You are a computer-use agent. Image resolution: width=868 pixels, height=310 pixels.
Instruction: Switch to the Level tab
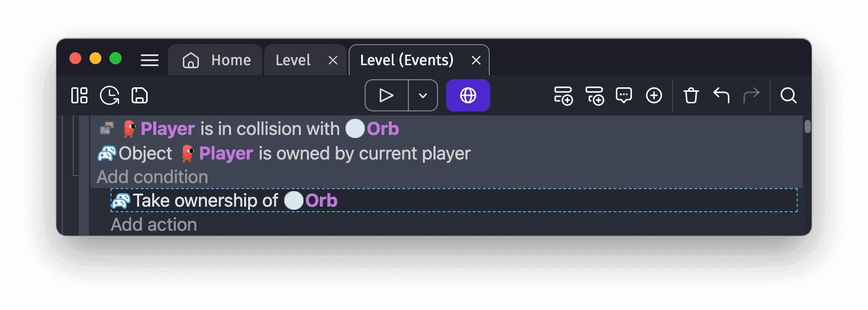point(293,60)
